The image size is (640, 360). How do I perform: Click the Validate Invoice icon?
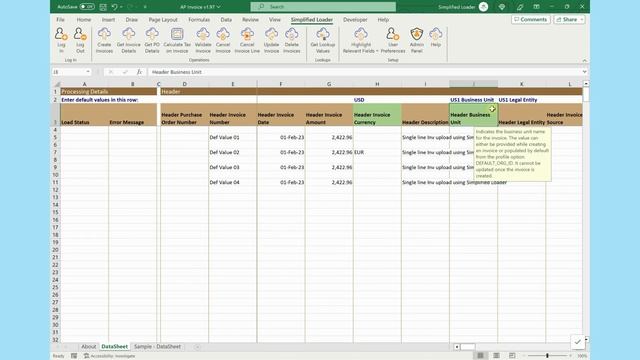pyautogui.click(x=203, y=40)
